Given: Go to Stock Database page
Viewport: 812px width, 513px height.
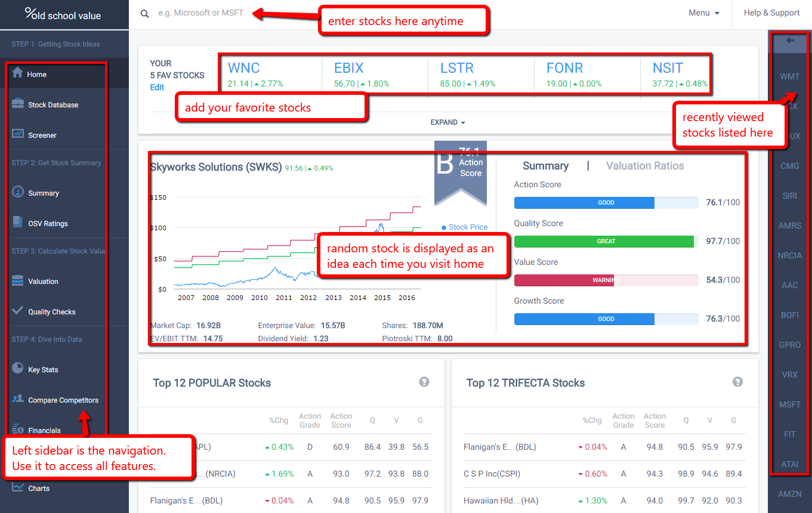Looking at the screenshot, I should tap(53, 105).
